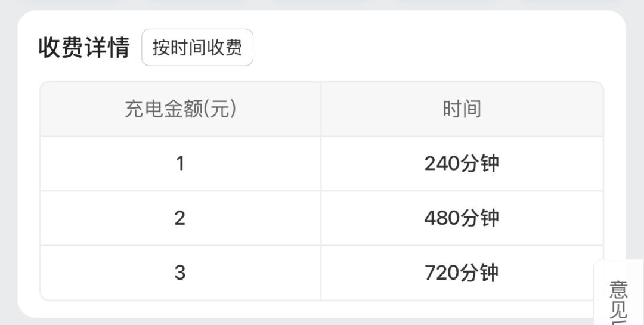Image resolution: width=644 pixels, height=325 pixels.
Task: Select the charging amount 2 cell
Action: click(180, 218)
